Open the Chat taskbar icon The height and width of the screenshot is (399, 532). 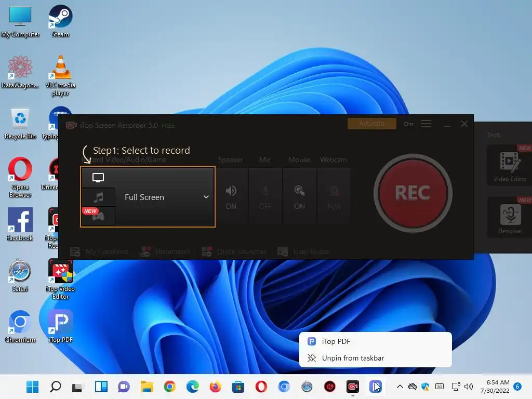[x=124, y=387]
